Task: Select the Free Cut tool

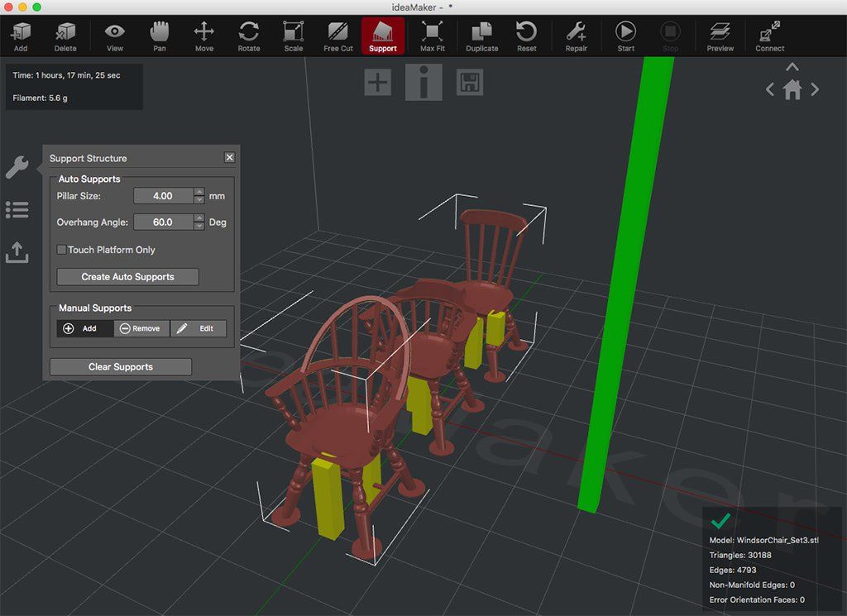Action: coord(337,36)
